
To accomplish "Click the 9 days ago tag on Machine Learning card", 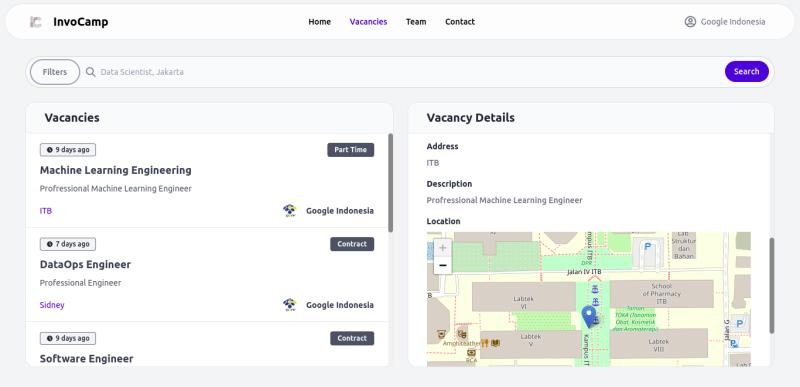I will [x=68, y=150].
